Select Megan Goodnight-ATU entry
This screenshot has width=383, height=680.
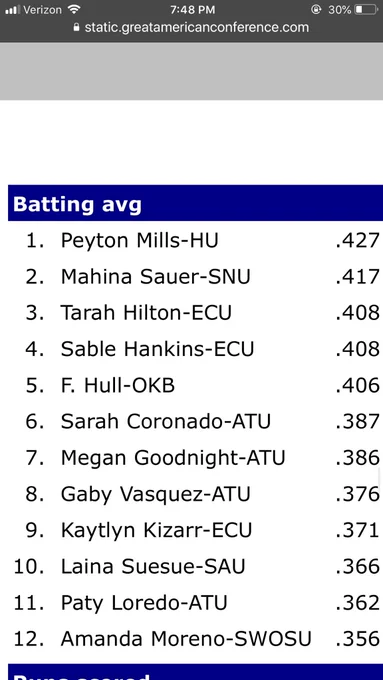coord(195,458)
